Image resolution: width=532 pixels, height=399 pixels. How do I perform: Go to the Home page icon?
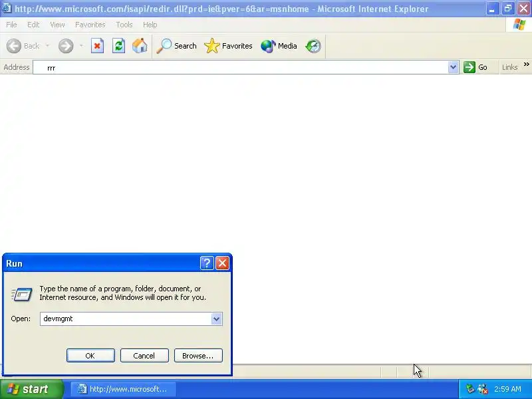coord(140,46)
